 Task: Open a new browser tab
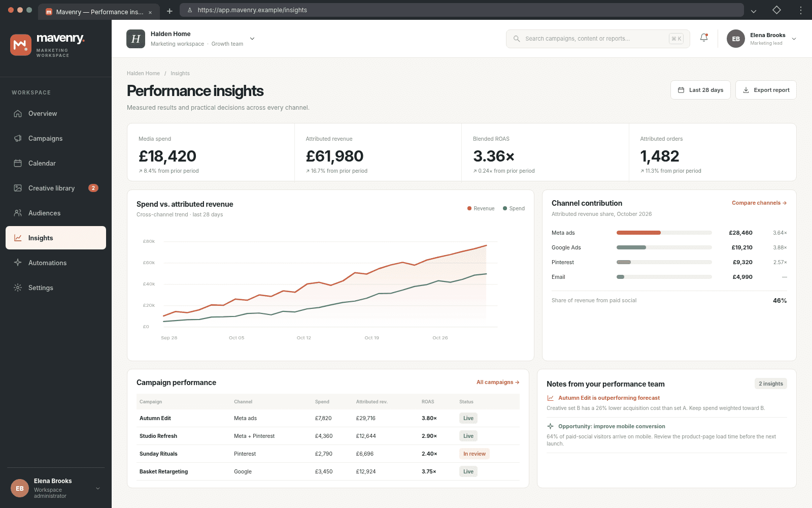[170, 11]
